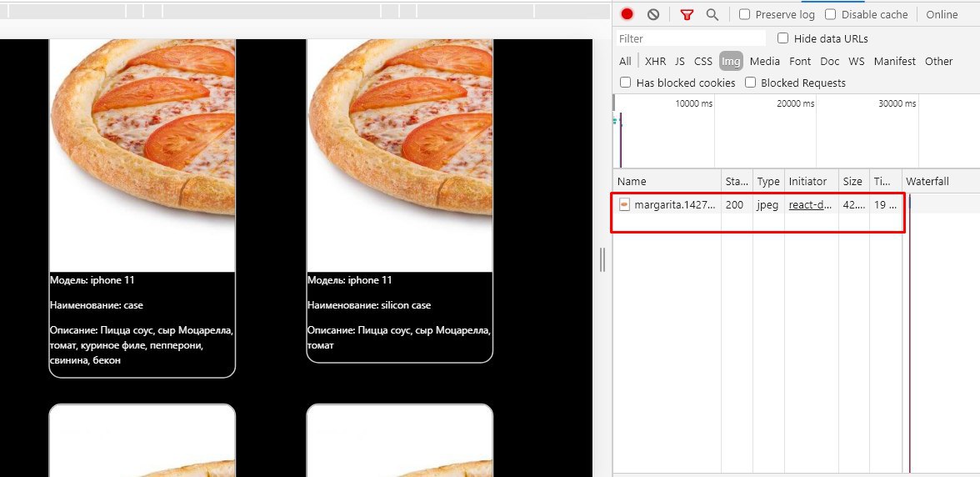
Task: Open the Online throttling dropdown
Action: click(942, 14)
